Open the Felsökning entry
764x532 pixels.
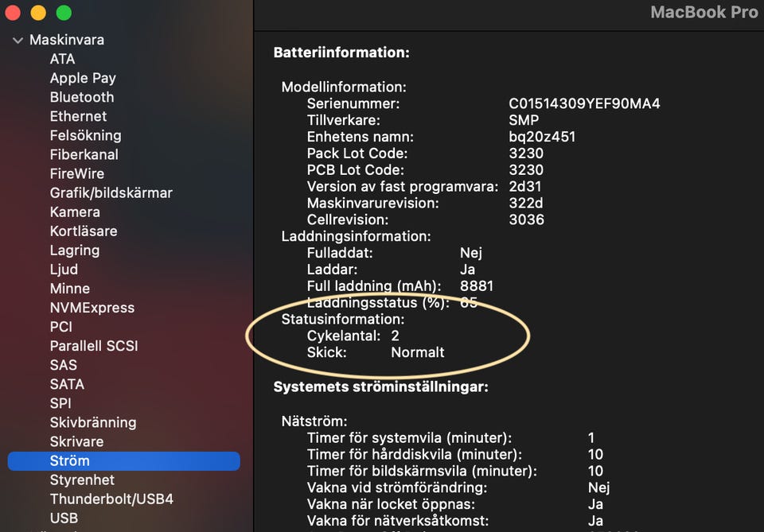click(85, 135)
